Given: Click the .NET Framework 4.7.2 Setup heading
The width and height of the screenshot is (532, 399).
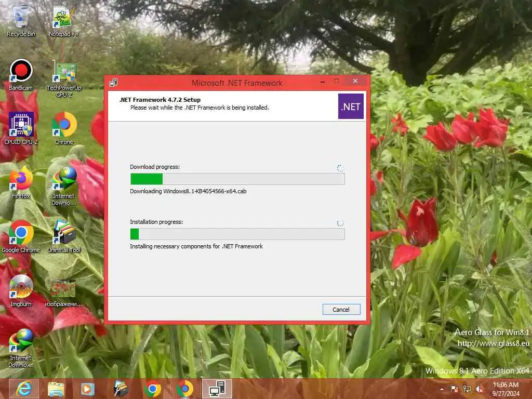Looking at the screenshot, I should [160, 100].
